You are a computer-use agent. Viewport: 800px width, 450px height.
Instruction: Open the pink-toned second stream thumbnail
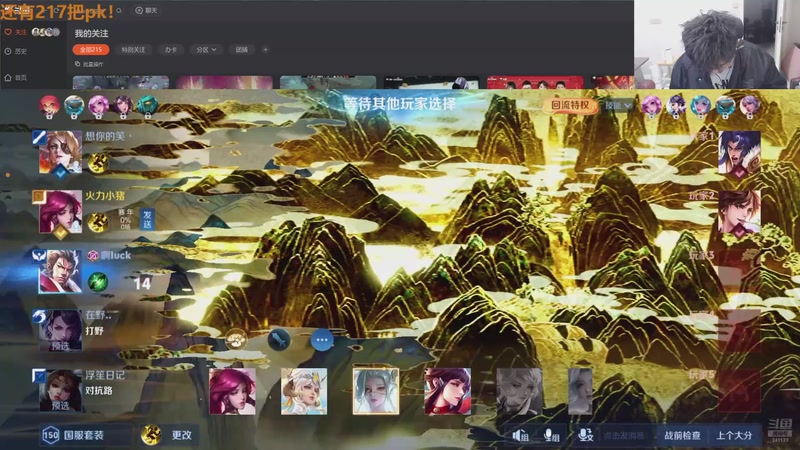tap(224, 82)
